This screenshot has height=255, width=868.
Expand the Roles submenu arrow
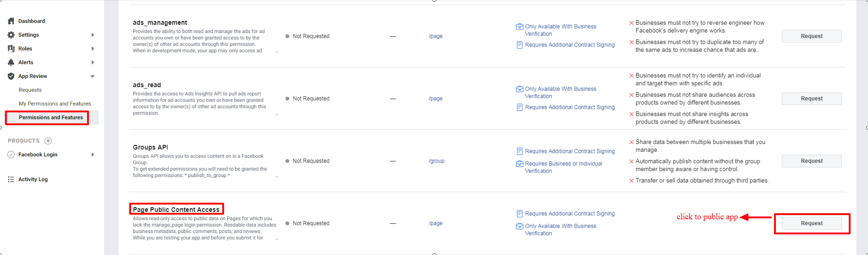[x=93, y=49]
